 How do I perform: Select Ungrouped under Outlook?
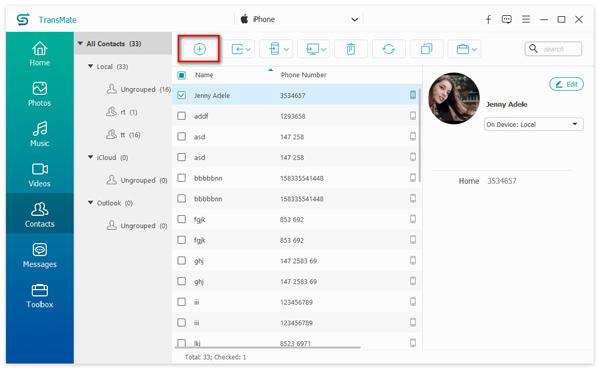tap(137, 226)
